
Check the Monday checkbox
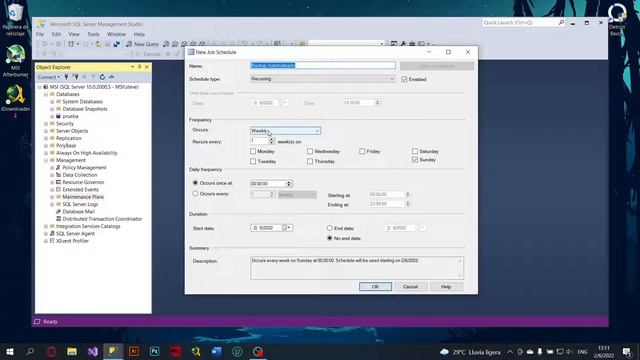point(253,151)
